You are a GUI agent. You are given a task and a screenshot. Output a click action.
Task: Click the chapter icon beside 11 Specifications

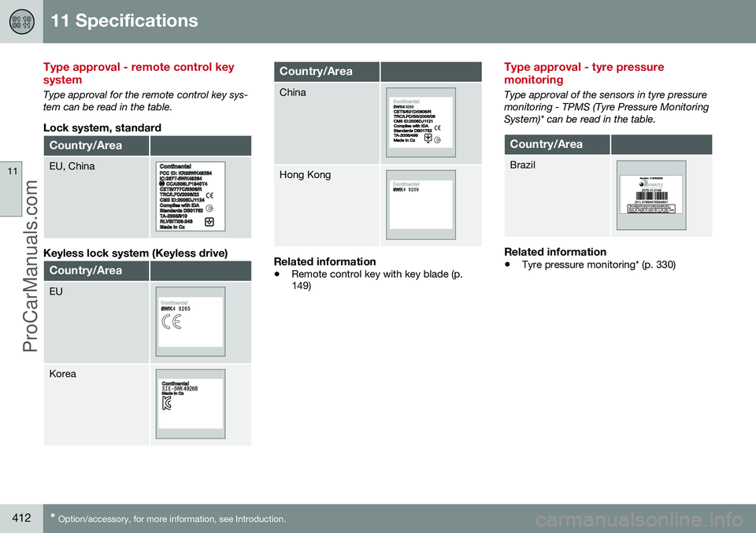pyautogui.click(x=22, y=22)
